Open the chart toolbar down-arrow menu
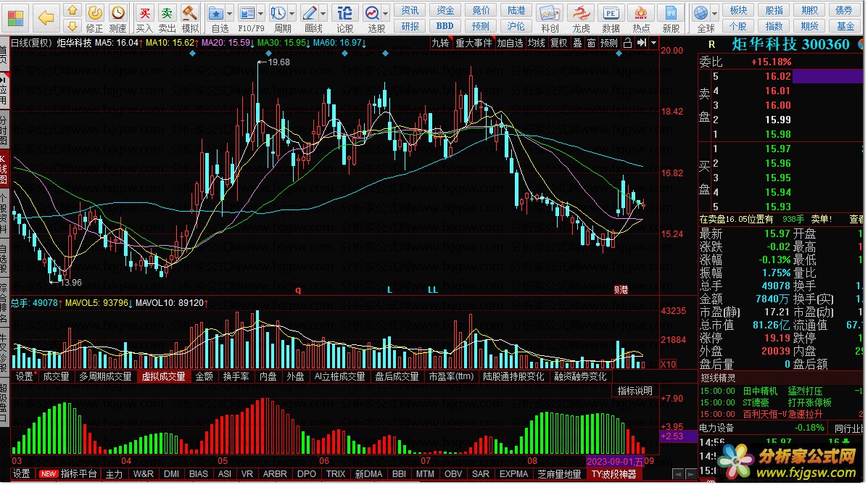This screenshot has height=485, width=868. [654, 43]
